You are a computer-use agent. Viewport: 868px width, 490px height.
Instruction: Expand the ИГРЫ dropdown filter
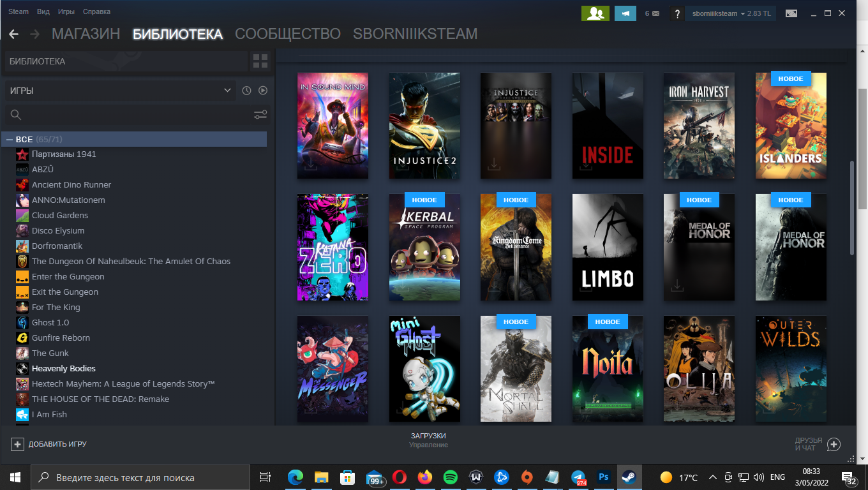[x=120, y=91]
